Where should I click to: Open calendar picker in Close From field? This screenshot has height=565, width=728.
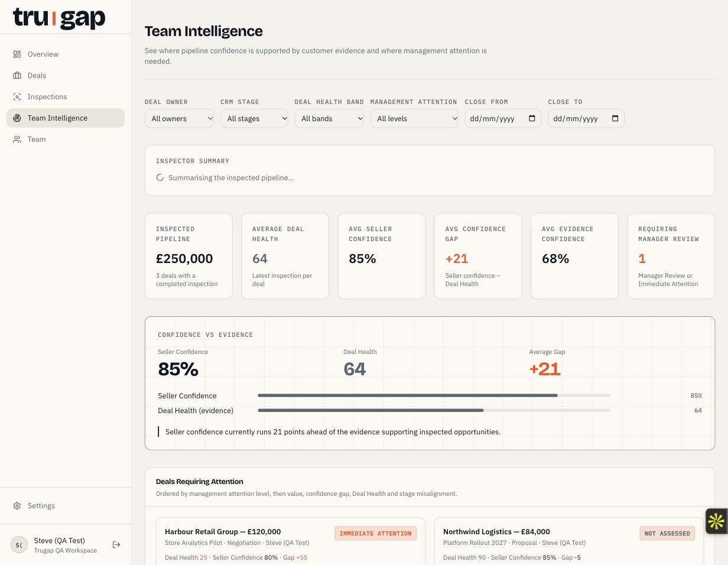[532, 118]
